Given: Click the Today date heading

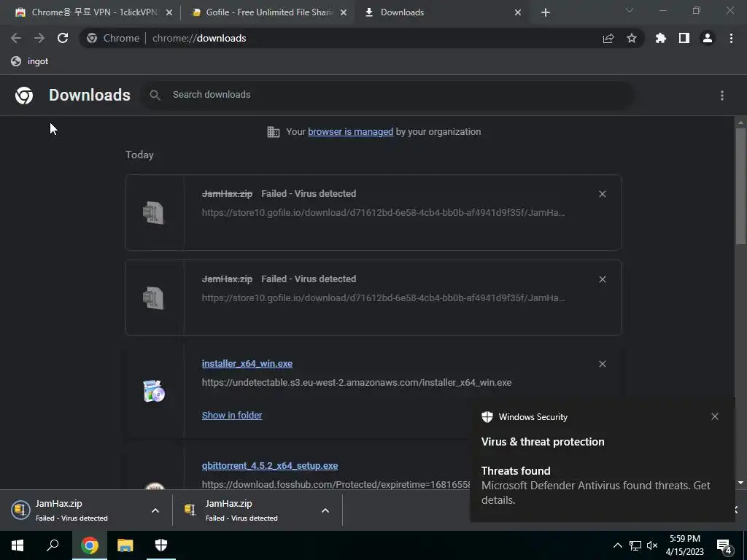Looking at the screenshot, I should coord(139,155).
